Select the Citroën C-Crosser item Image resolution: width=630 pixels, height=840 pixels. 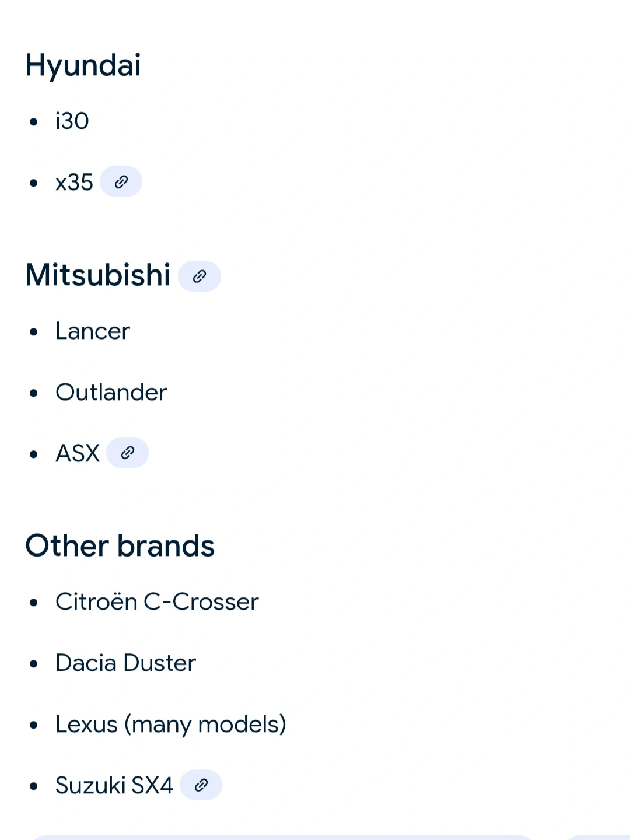157,602
